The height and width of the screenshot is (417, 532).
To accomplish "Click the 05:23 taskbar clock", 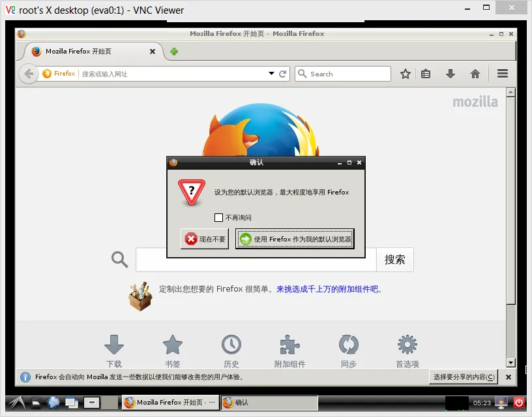I will [482, 403].
